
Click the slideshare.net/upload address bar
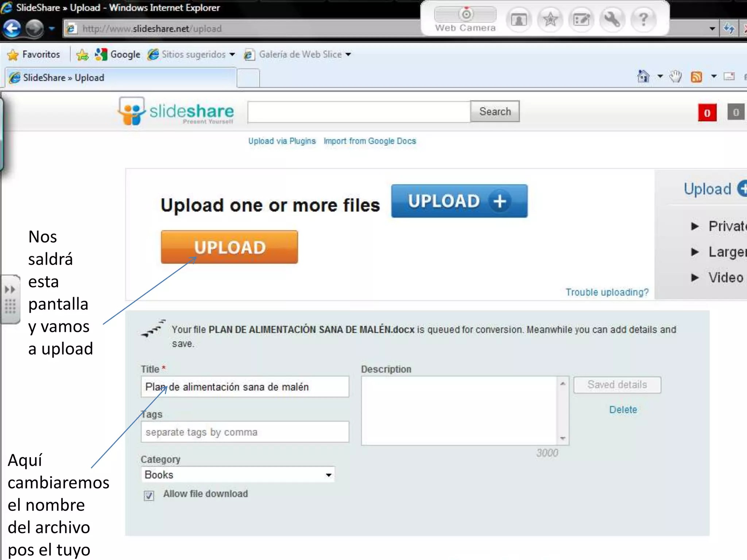[241, 28]
